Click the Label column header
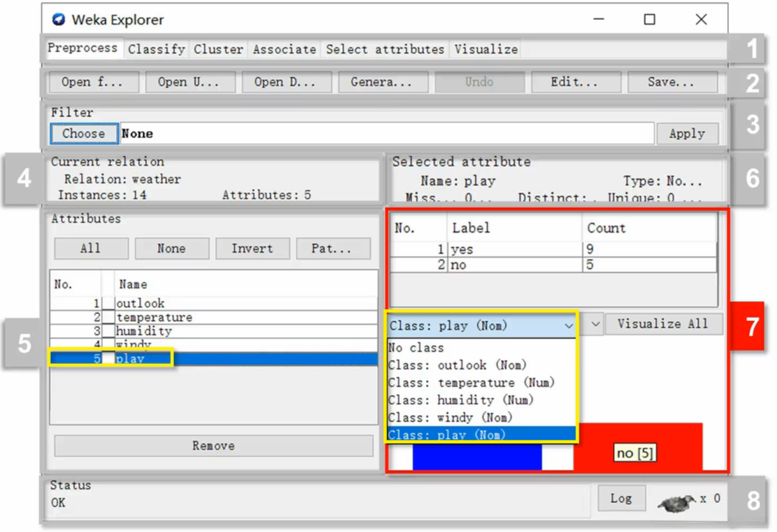 click(x=515, y=228)
